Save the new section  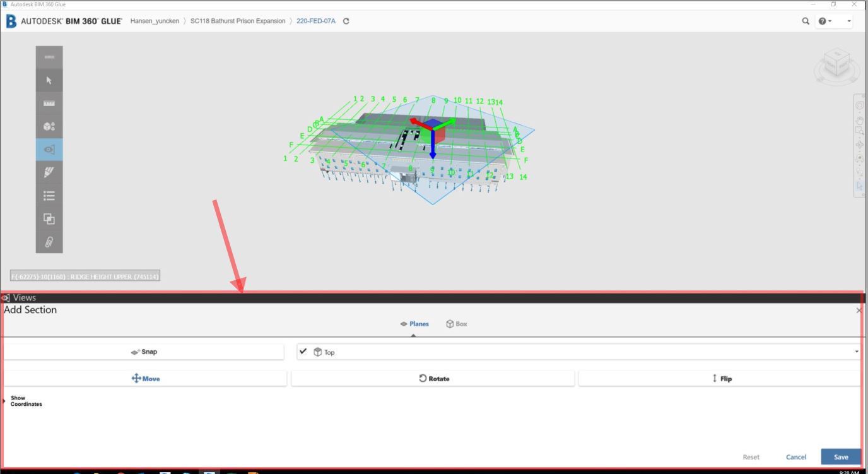click(x=841, y=456)
